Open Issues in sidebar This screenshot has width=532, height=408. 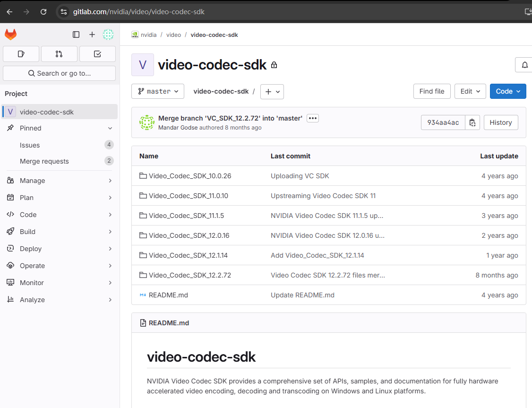coord(60,145)
